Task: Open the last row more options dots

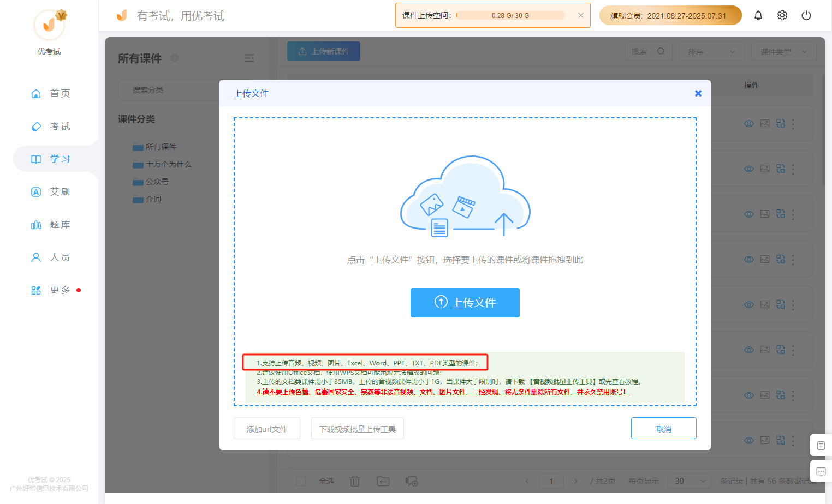Action: click(793, 440)
